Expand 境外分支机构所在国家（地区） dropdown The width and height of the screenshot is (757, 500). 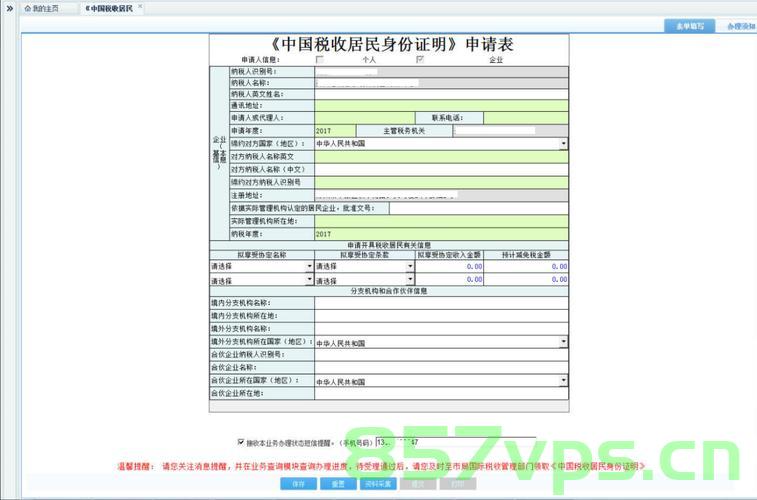[563, 342]
